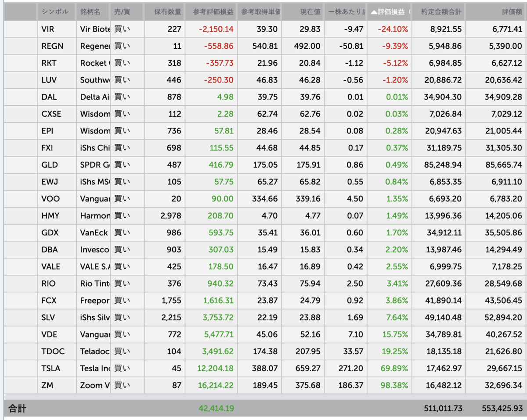Click the total contract amount 511,011.73
This screenshot has width=527, height=420.
pyautogui.click(x=444, y=409)
